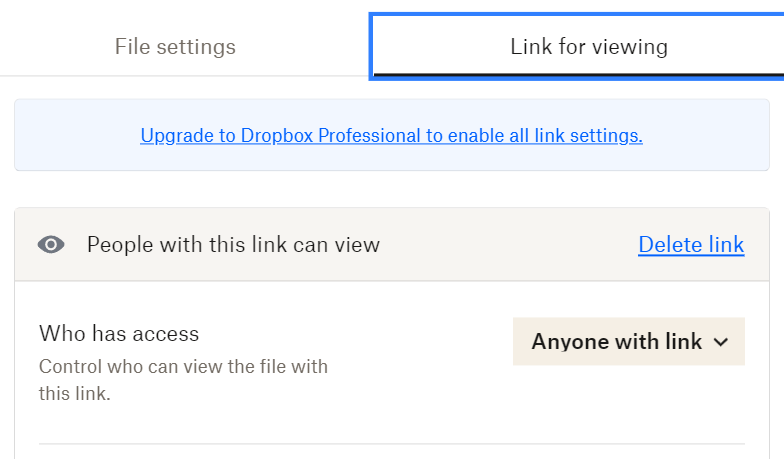
Task: Click the Delete link hyperlink
Action: [x=691, y=244]
